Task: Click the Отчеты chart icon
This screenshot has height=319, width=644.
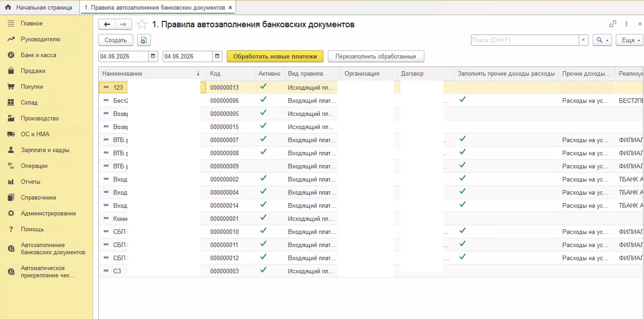Action: point(11,182)
